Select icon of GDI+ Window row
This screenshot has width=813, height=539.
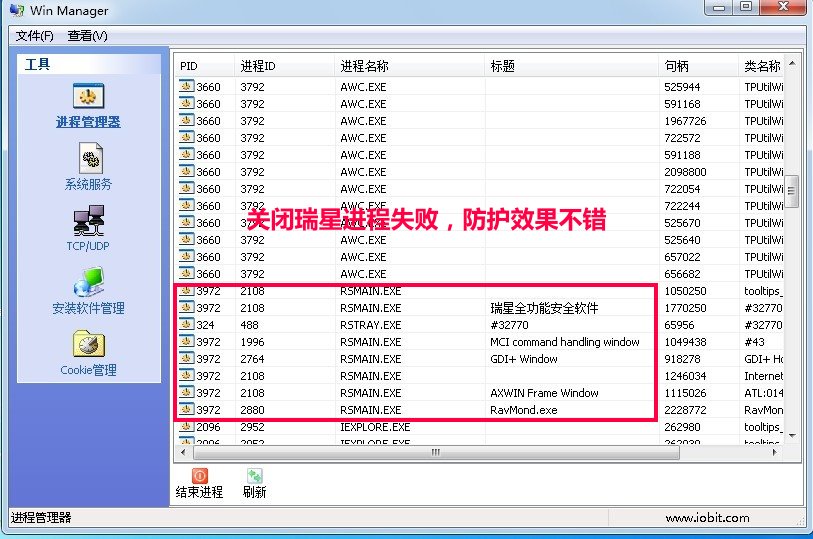point(187,358)
